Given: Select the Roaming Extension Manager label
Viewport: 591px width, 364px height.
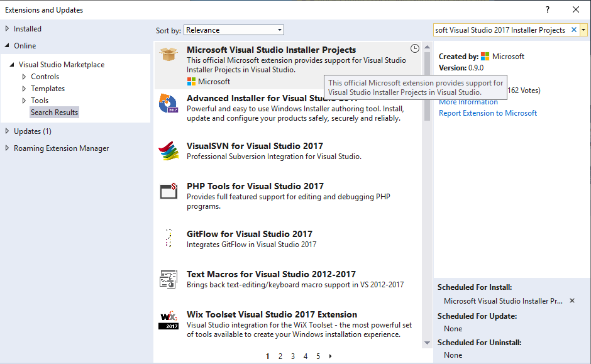Looking at the screenshot, I should click(x=61, y=148).
